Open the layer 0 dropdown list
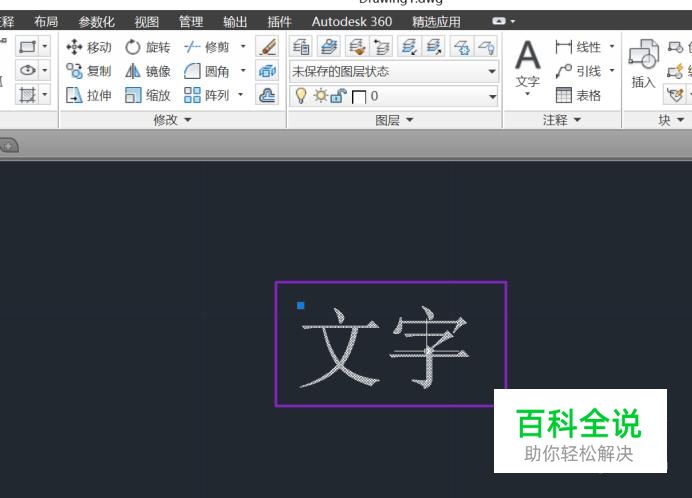Image resolution: width=692 pixels, height=498 pixels. pos(394,96)
